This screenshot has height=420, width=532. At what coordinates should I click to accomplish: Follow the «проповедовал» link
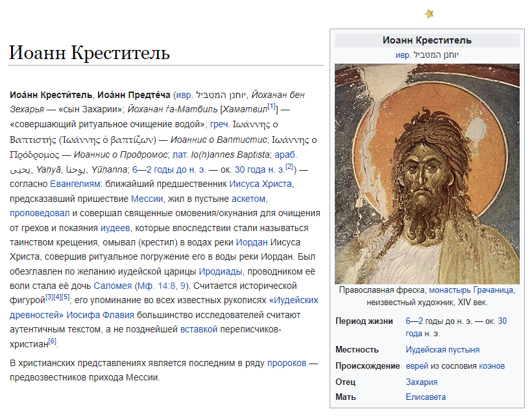[40, 213]
